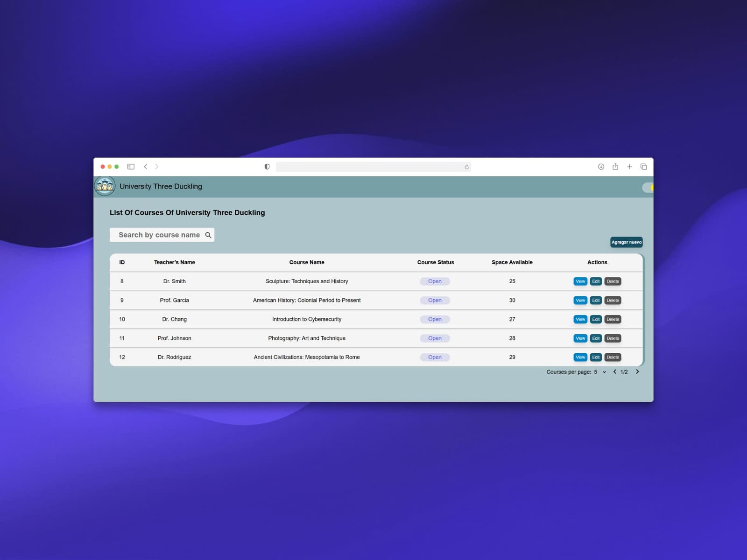Screen dimensions: 747x560
Task: Edit the Prof. Johnson course row
Action: pyautogui.click(x=596, y=338)
